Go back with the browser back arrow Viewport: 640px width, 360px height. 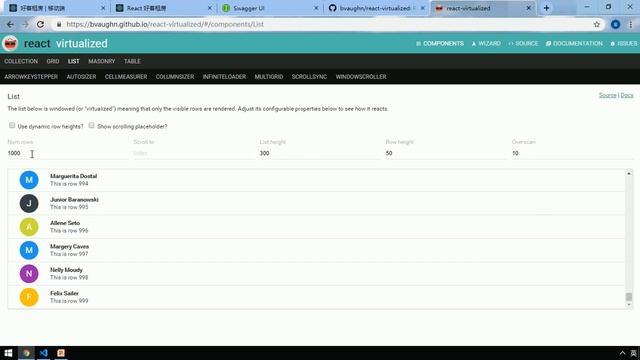click(x=10, y=24)
